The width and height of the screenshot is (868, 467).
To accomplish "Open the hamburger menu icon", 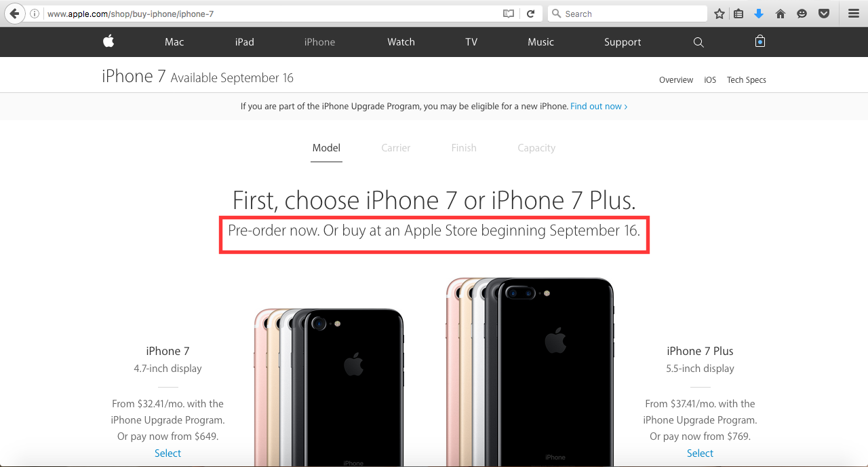I will coord(854,14).
